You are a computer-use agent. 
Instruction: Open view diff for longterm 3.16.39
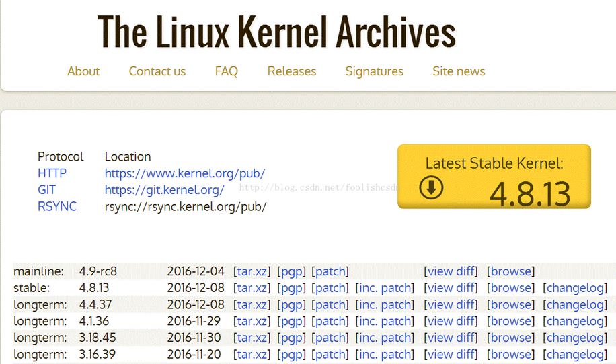[x=451, y=354]
